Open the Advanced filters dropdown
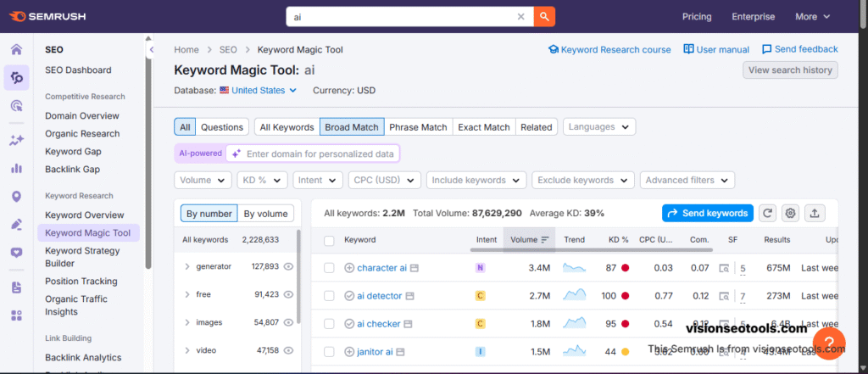This screenshot has height=374, width=868. [x=687, y=180]
